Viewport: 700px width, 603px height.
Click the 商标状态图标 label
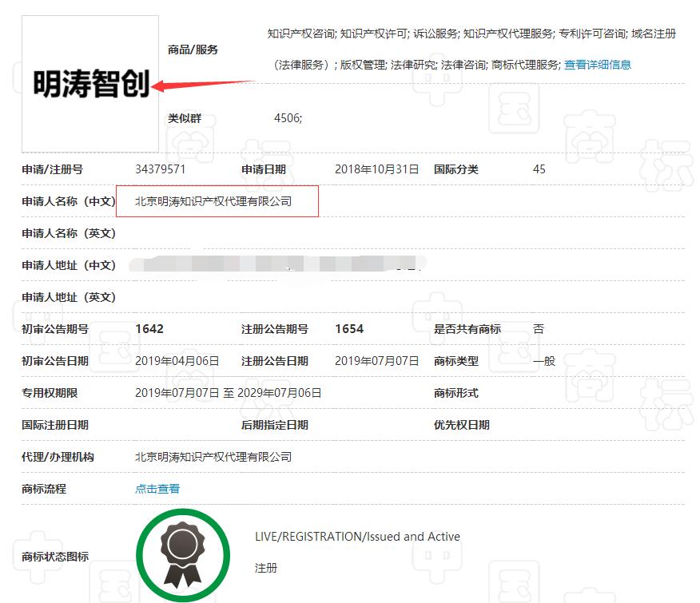coord(55,557)
